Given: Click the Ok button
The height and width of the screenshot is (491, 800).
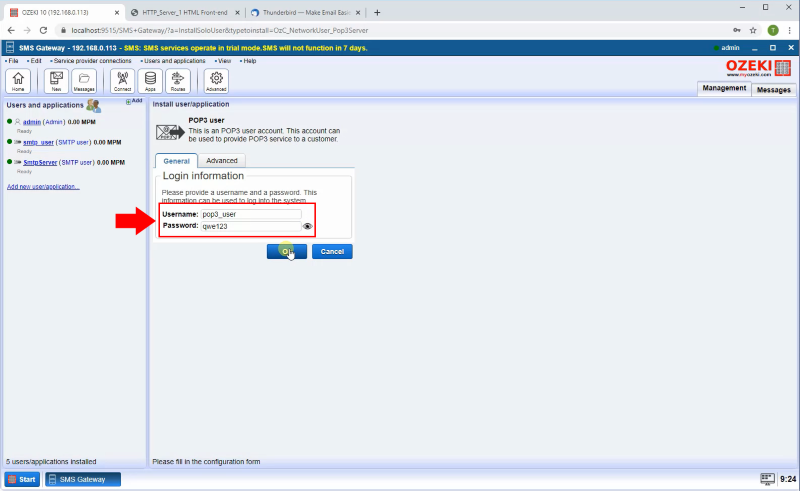Looking at the screenshot, I should click(287, 251).
